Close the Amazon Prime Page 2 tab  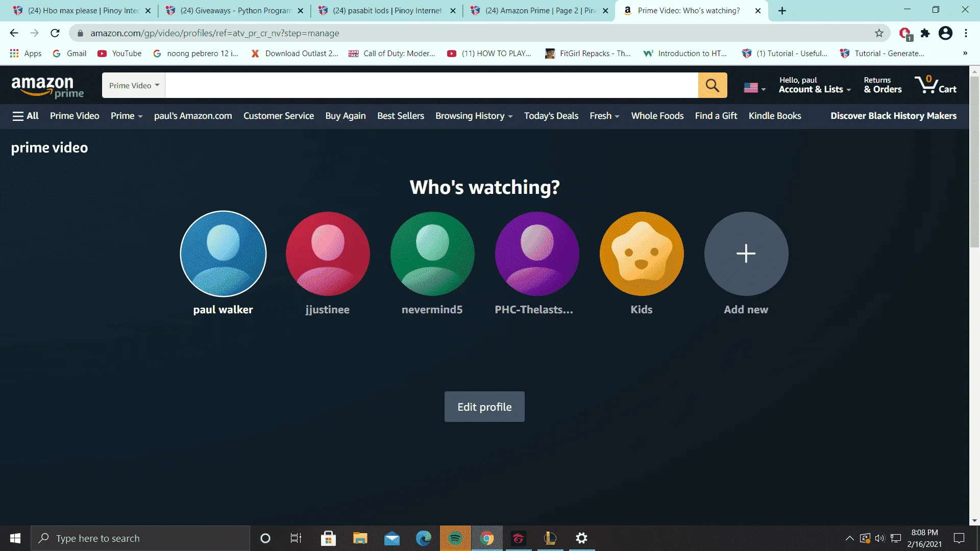click(x=605, y=11)
